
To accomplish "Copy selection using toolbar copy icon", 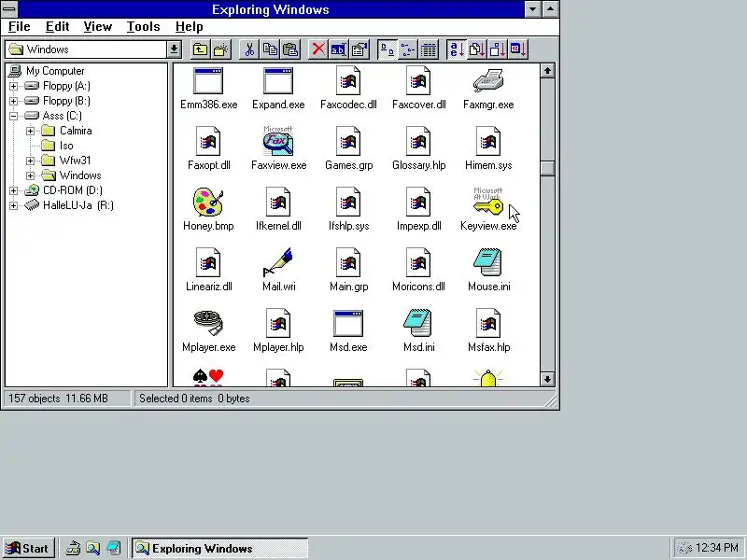I will [270, 49].
